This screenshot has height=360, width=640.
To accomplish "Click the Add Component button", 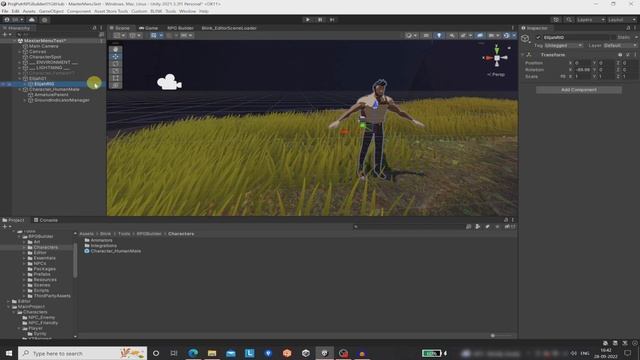I will 579,89.
